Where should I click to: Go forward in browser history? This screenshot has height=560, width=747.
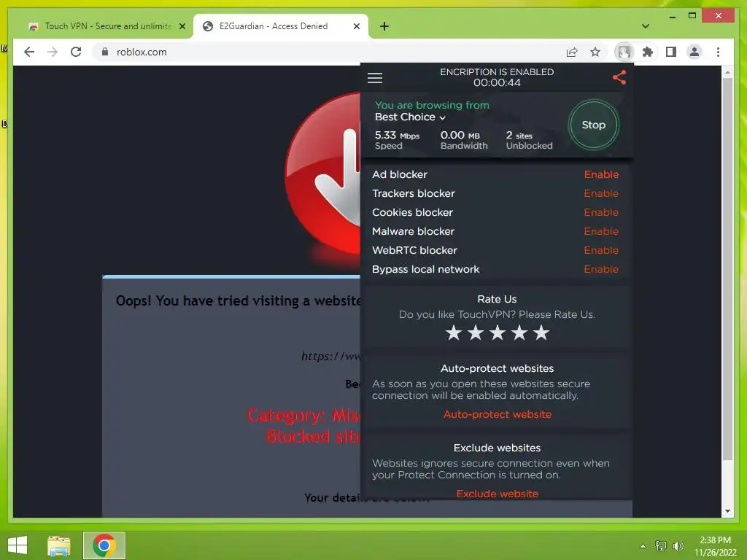click(x=53, y=52)
